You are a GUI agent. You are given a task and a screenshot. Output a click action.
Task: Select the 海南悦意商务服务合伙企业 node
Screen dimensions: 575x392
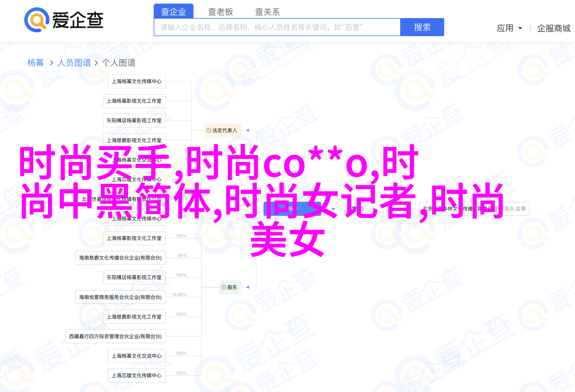tap(120, 297)
